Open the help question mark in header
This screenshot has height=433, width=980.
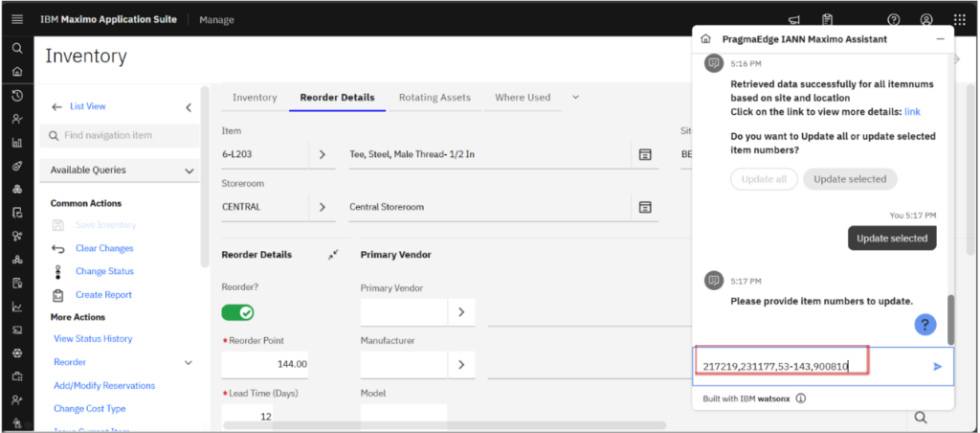894,19
